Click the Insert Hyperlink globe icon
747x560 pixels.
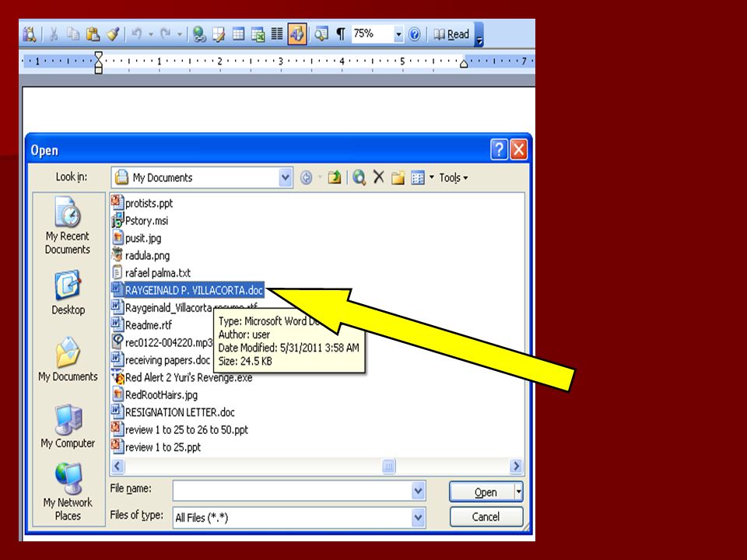point(199,34)
